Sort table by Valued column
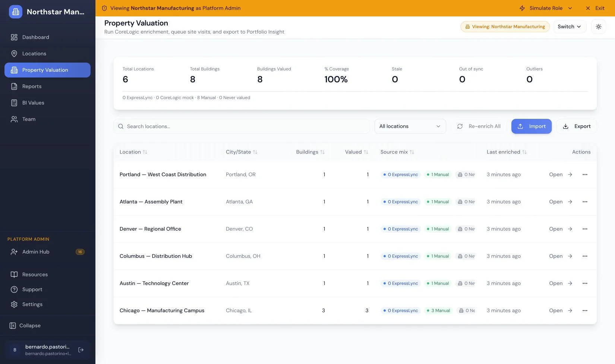Image resolution: width=615 pixels, height=364 pixels. 356,152
